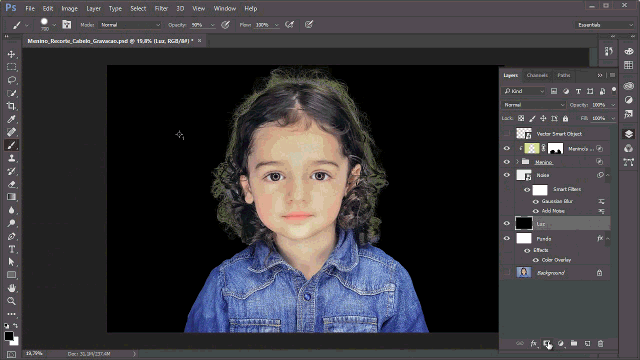Select the Luz layer thumbnail
The image size is (640, 360).
pyautogui.click(x=524, y=223)
